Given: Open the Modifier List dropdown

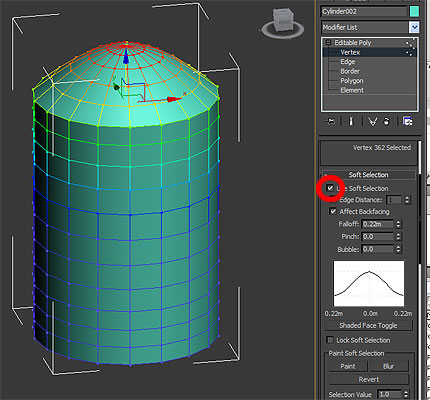Looking at the screenshot, I should click(x=414, y=27).
